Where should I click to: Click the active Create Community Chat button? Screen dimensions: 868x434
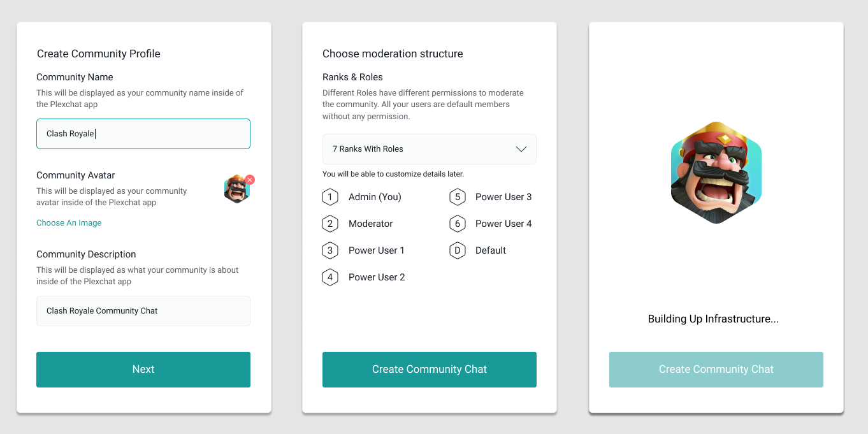coord(429,370)
